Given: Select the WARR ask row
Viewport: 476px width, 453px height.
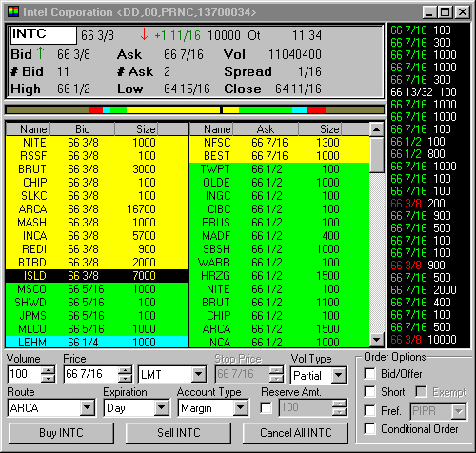Looking at the screenshot, I should 279,263.
